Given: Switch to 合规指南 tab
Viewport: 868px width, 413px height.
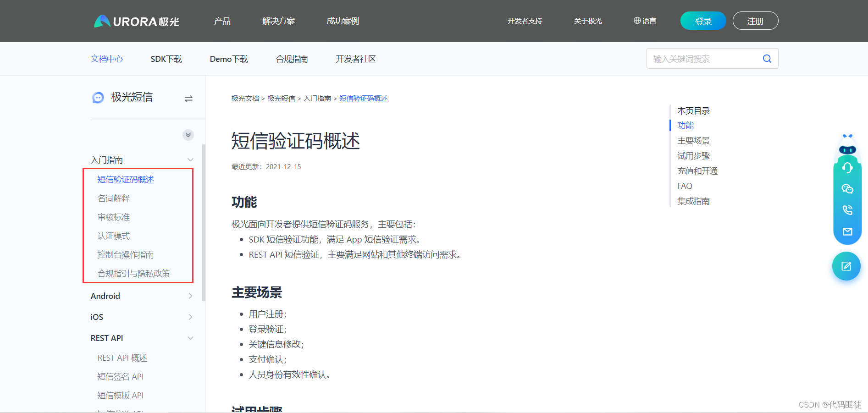Looking at the screenshot, I should [x=292, y=59].
